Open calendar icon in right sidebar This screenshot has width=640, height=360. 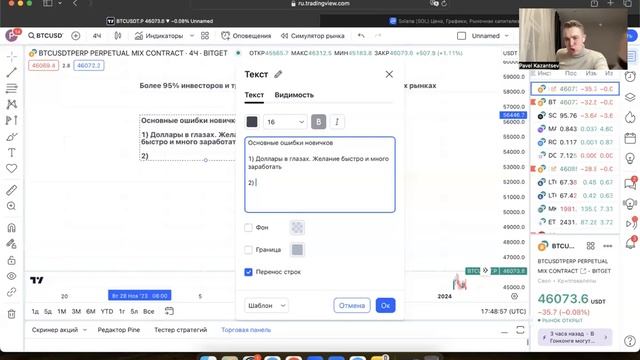click(x=630, y=139)
